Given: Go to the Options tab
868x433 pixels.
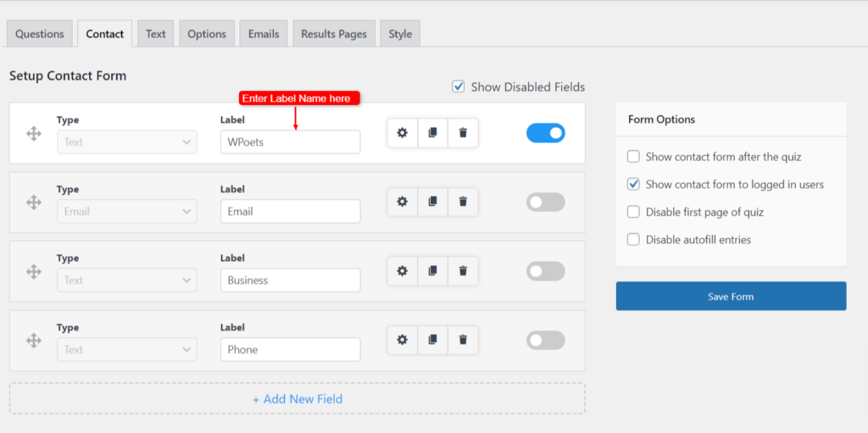Looking at the screenshot, I should click(x=207, y=34).
